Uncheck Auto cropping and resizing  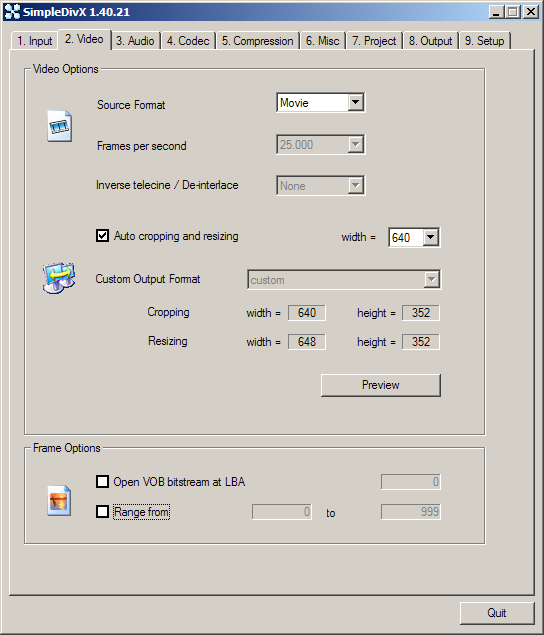102,236
